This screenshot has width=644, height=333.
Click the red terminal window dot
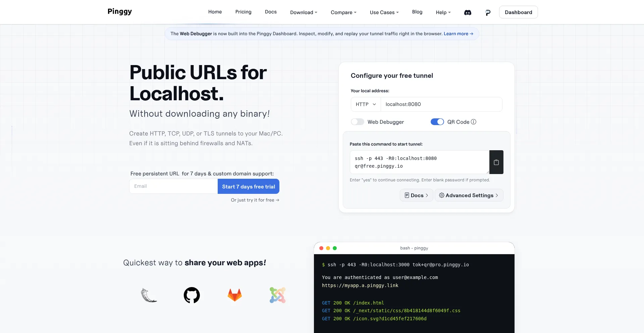tap(321, 248)
